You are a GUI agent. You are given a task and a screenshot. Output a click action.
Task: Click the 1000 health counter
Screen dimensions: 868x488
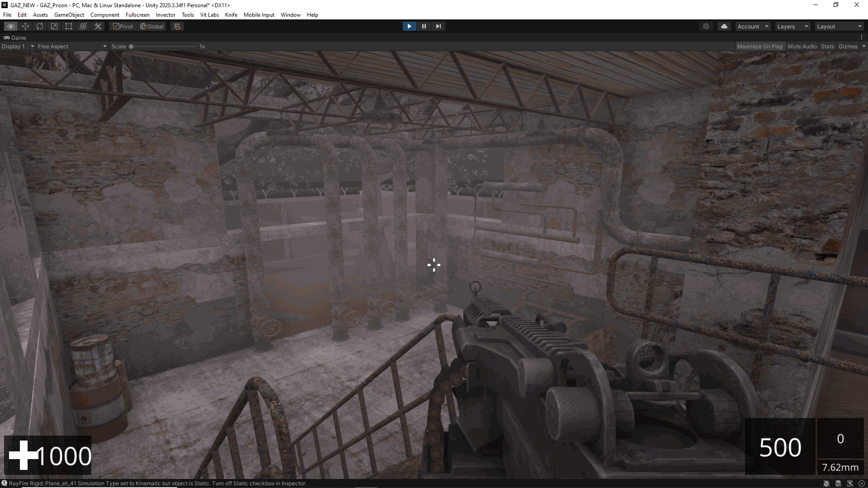(x=63, y=455)
